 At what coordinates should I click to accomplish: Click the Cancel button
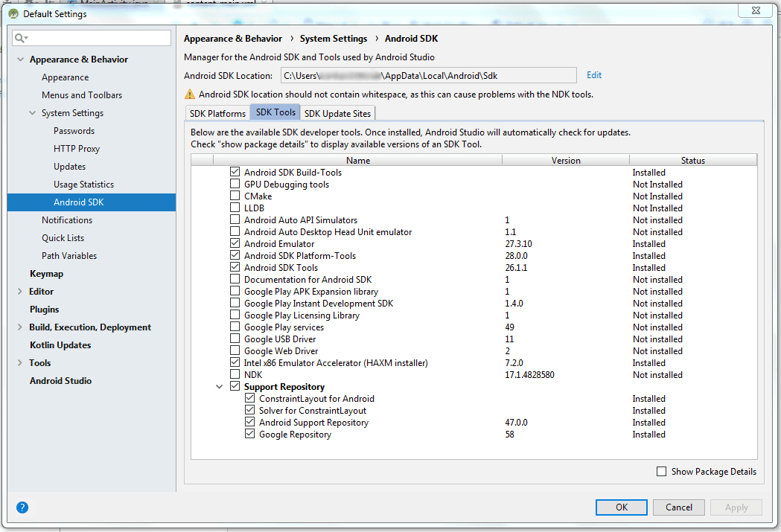tap(679, 507)
